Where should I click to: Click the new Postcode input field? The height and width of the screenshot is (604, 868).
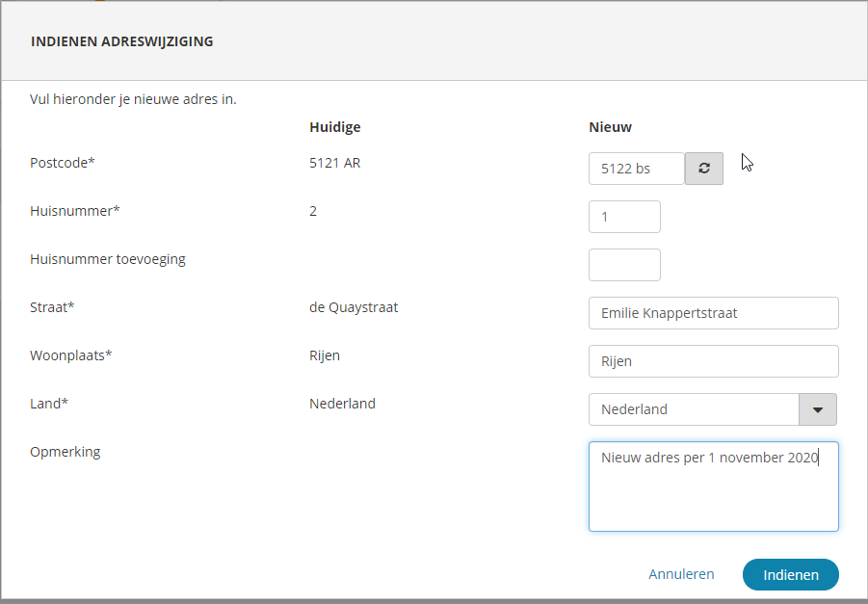coord(636,169)
